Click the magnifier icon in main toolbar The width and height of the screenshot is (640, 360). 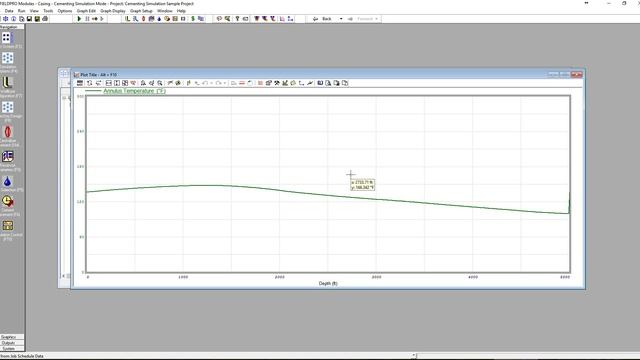pyautogui.click(x=136, y=19)
